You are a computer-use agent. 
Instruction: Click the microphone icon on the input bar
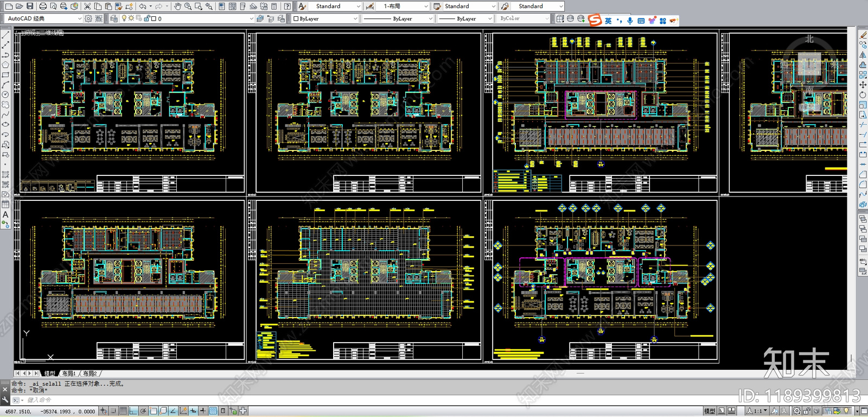(630, 21)
